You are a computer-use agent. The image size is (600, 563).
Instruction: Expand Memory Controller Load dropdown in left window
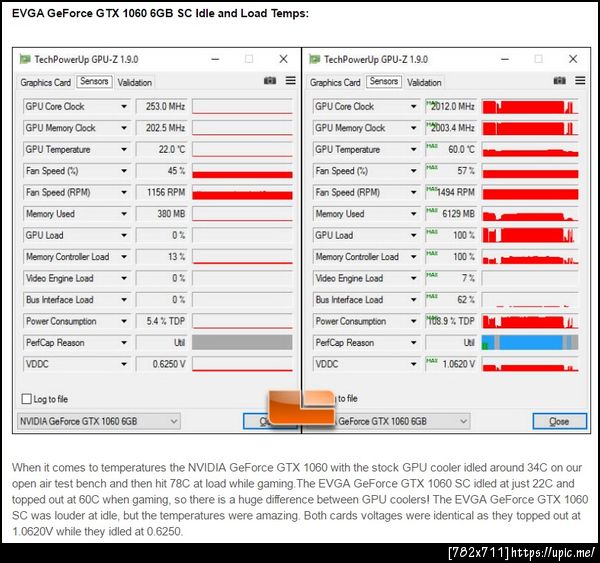coord(124,256)
